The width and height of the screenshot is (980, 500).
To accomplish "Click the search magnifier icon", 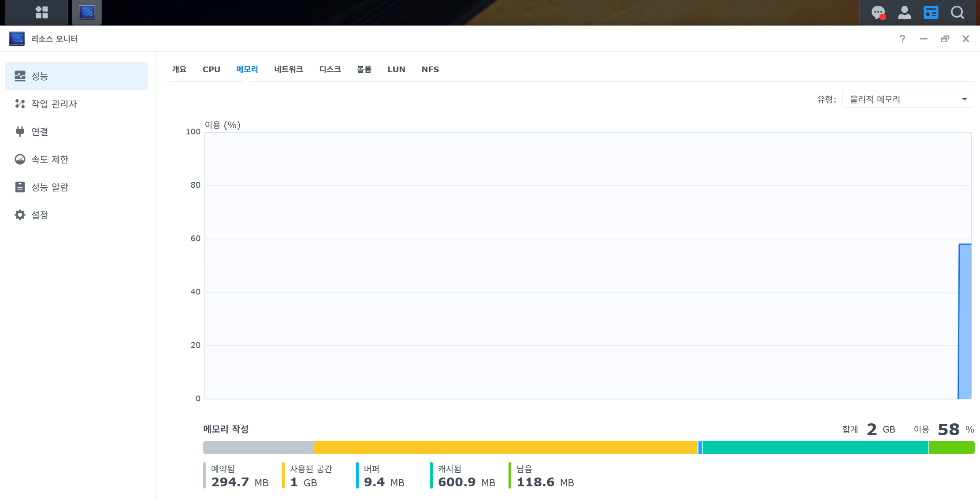I will pos(958,12).
